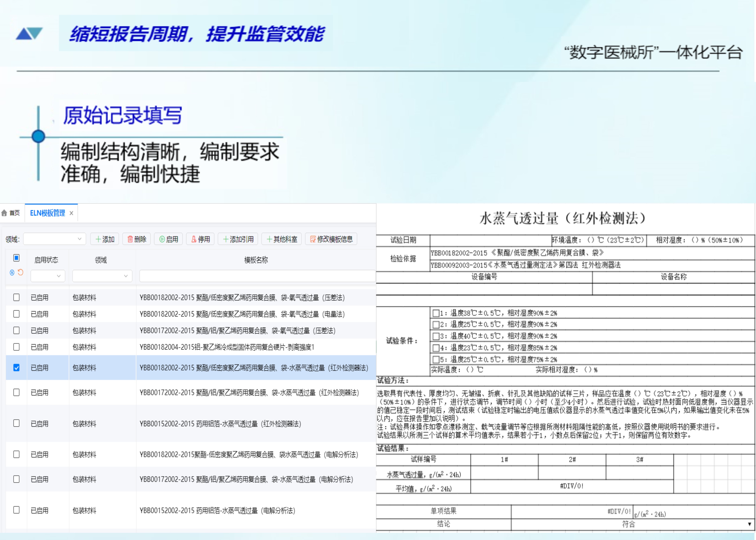Check the YBB00172002 水蒸气透过量 (红外检测器法) row
This screenshot has width=756, height=540.
[16, 393]
